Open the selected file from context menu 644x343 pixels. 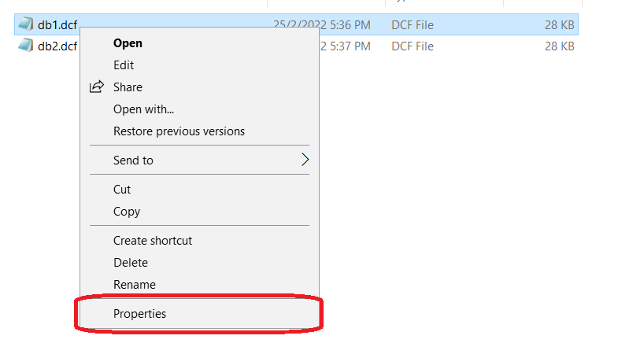point(128,43)
